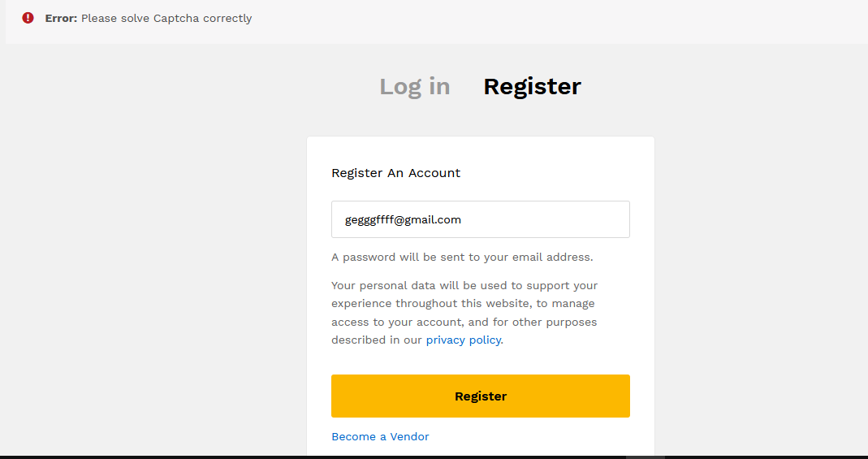Click the word Captcha in error banner
Image resolution: width=868 pixels, height=459 pixels.
(x=176, y=18)
